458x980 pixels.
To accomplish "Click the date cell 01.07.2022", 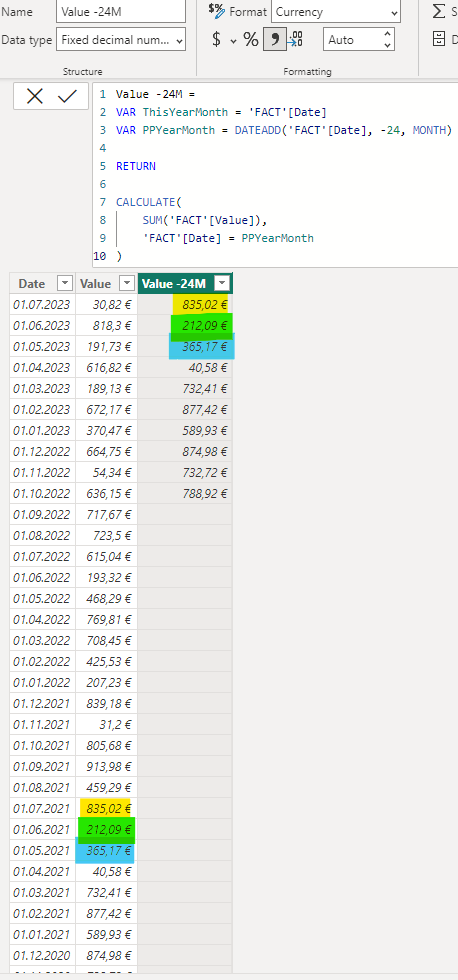I will [x=42, y=556].
